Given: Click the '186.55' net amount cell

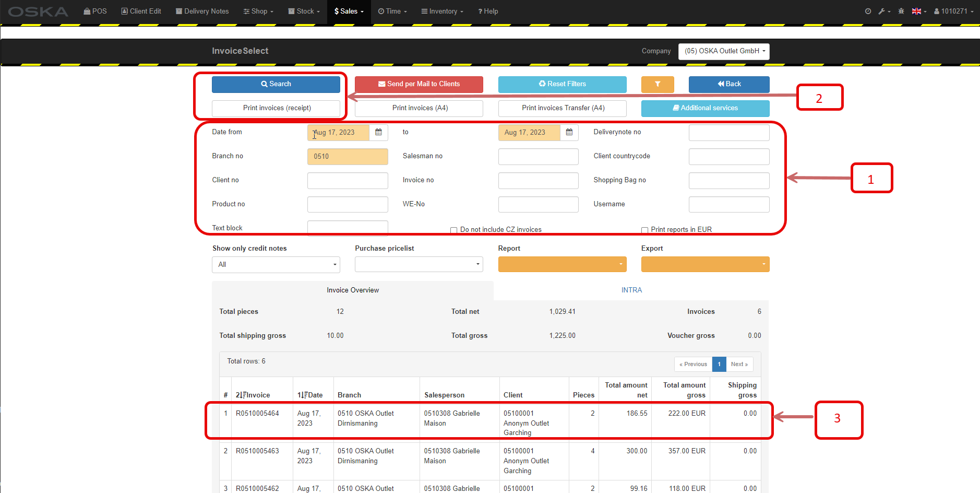Looking at the screenshot, I should click(637, 414).
